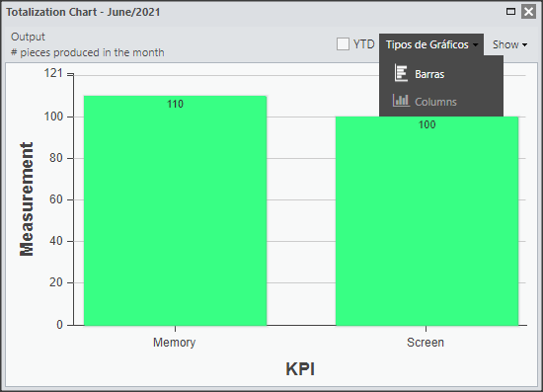The width and height of the screenshot is (543, 392).
Task: Close the Totalization Chart window
Action: [x=528, y=12]
